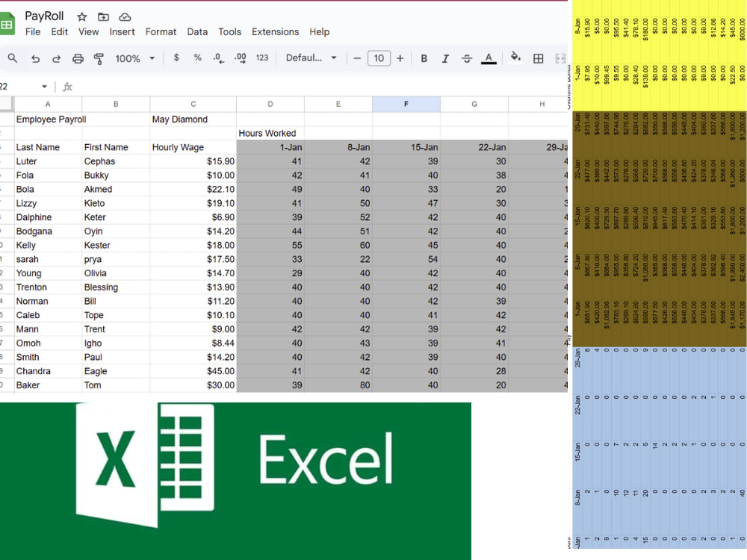The image size is (747, 560).
Task: Open the text color picker
Action: (x=489, y=58)
